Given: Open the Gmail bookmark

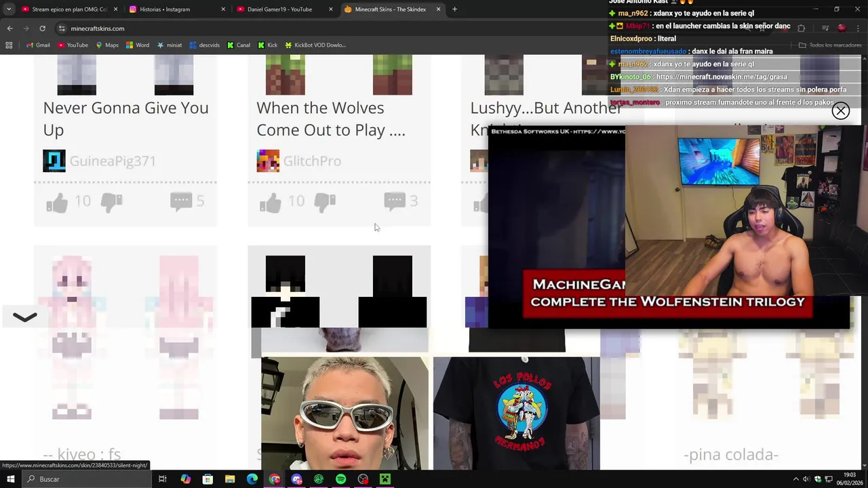Looking at the screenshot, I should [38, 45].
